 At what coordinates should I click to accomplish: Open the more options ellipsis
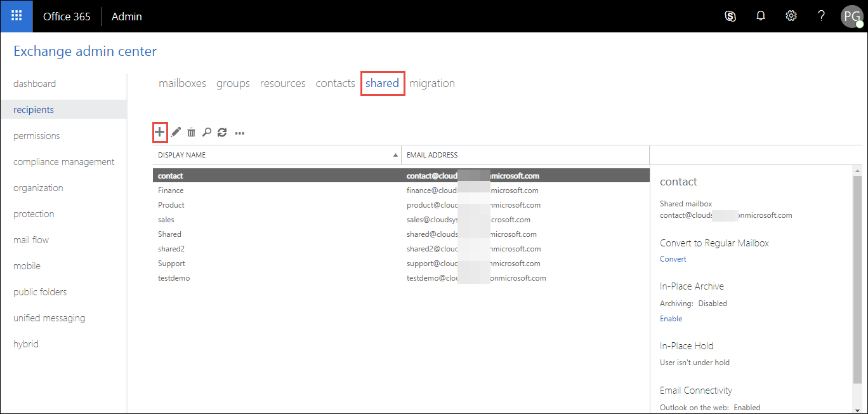[240, 133]
